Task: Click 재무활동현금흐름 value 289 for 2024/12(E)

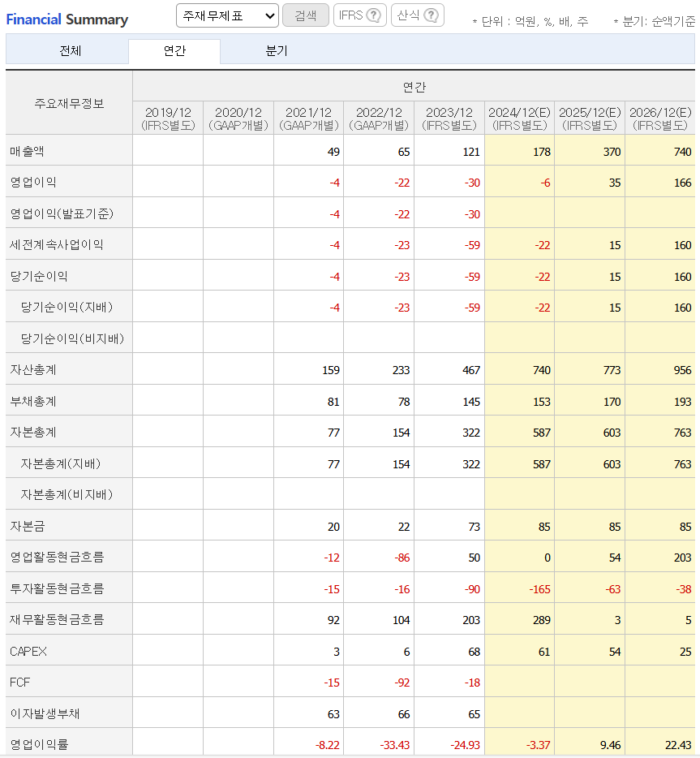Action: click(542, 620)
